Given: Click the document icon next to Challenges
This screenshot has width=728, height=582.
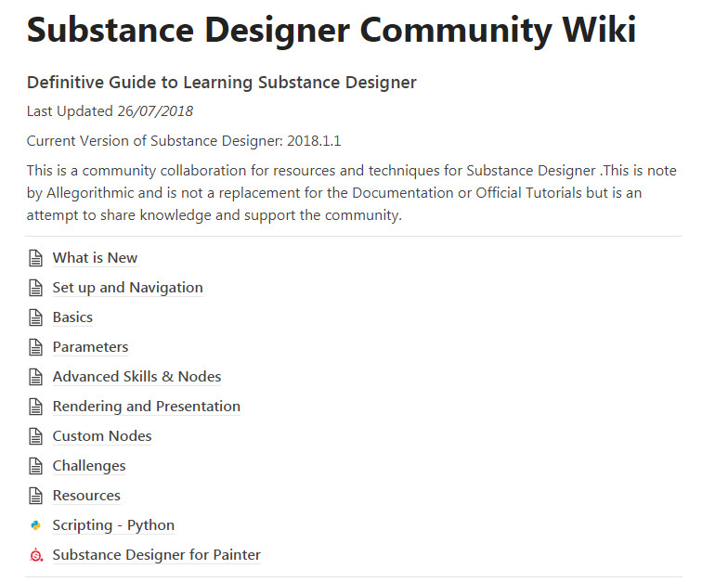Looking at the screenshot, I should pos(35,466).
